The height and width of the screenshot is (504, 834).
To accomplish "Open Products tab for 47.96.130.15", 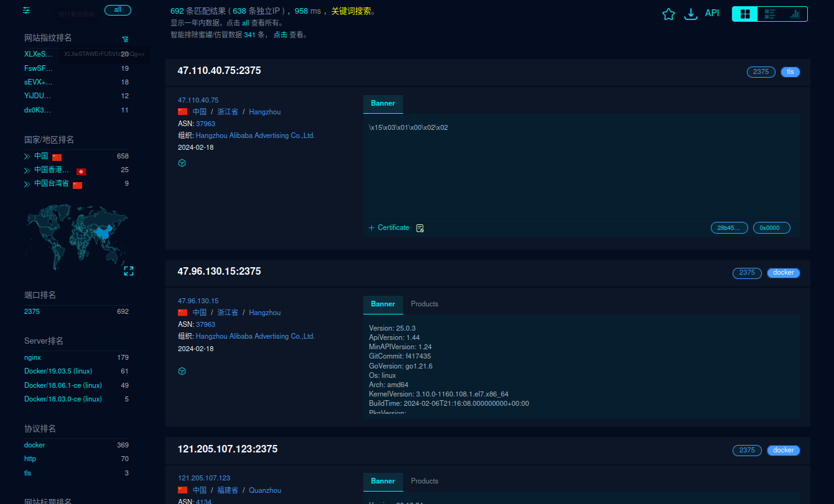I will [424, 304].
